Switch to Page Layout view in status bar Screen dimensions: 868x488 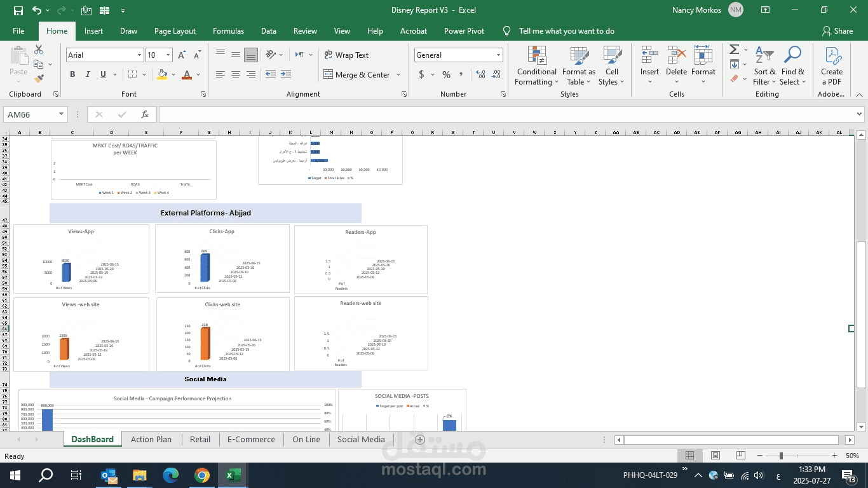(715, 456)
